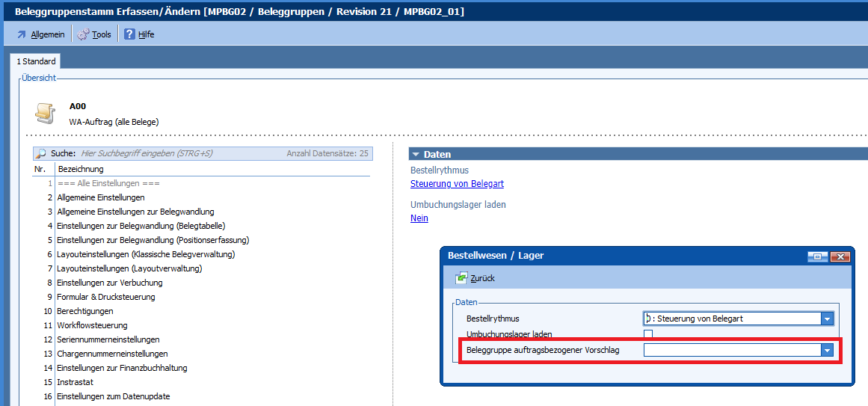Click the scroll document icon beside A00

click(46, 113)
